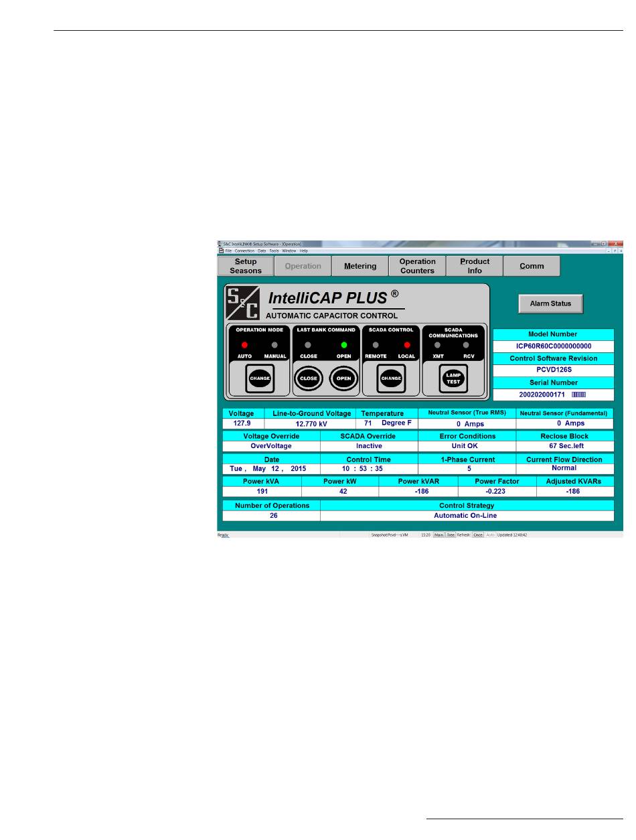Click the red LOCAL indicator lamp
This screenshot has height=840, width=636.
(x=406, y=345)
